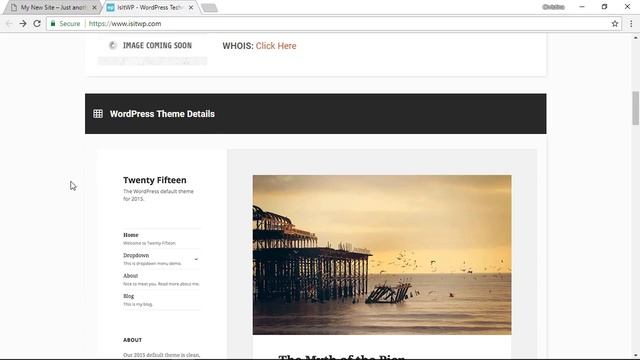Click the Image Coming Soon placeholder
The image size is (640, 360).
pyautogui.click(x=152, y=49)
